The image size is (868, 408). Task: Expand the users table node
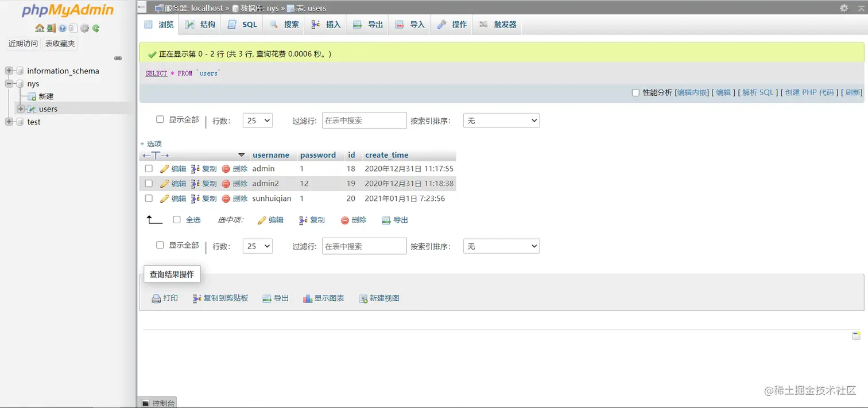[21, 109]
